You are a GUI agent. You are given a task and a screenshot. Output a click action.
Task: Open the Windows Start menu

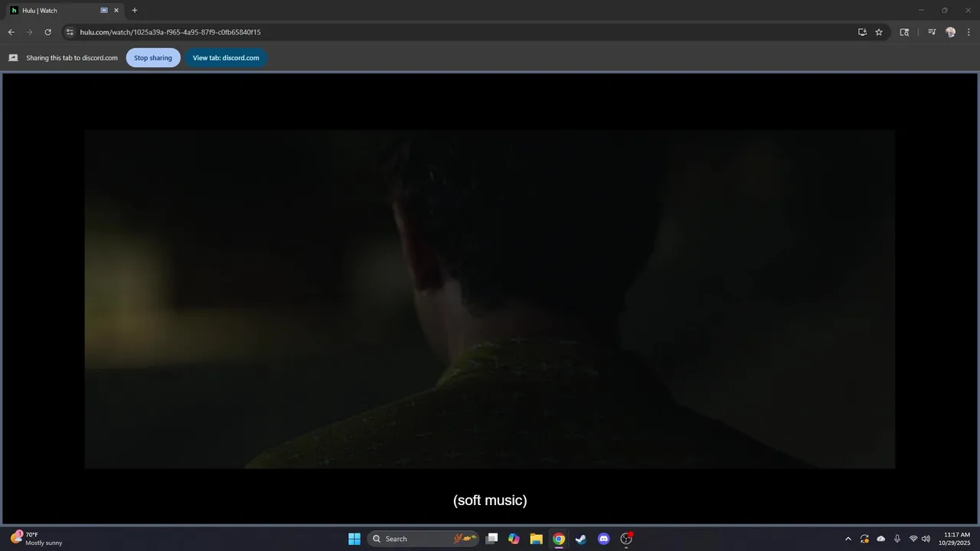[x=354, y=539]
